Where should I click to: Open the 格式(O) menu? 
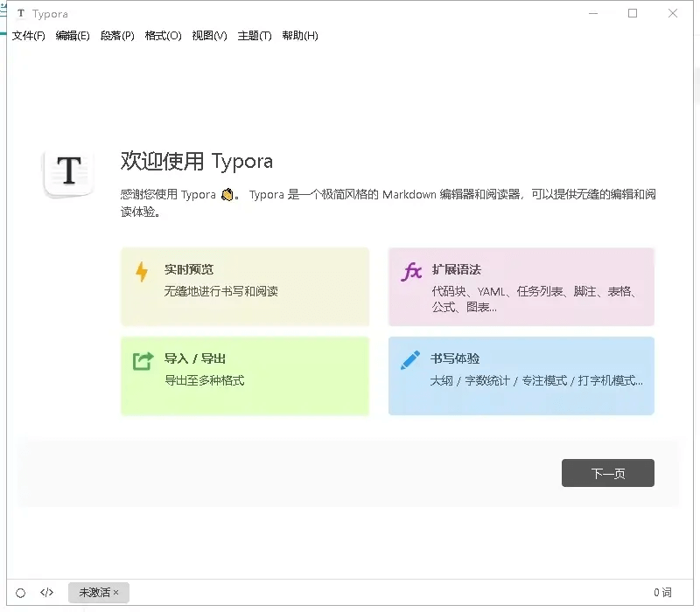point(164,36)
